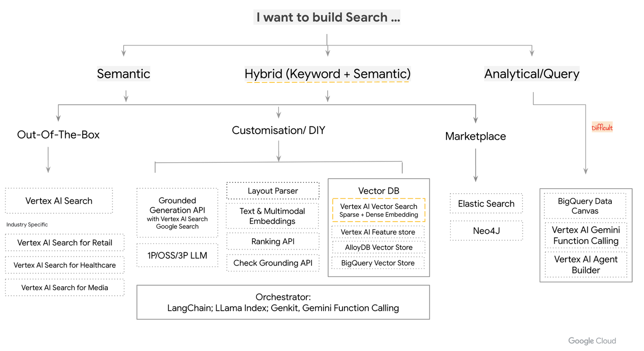This screenshot has width=644, height=351.
Task: Click the BigQuery Vector Store box
Action: point(378,263)
